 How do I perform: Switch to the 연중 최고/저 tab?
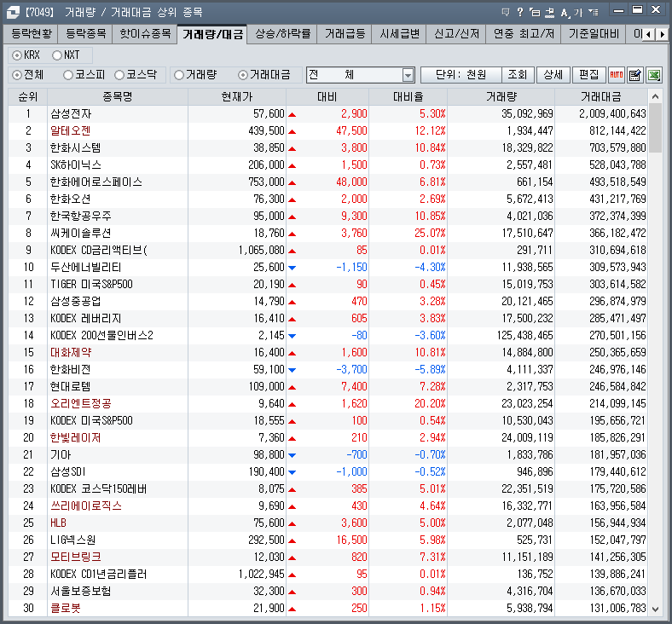(x=524, y=34)
